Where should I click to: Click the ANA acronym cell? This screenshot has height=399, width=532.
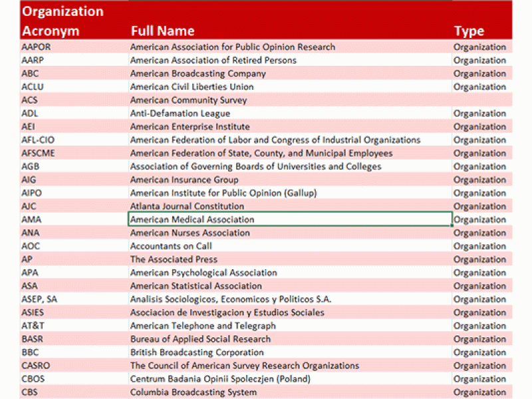point(74,233)
